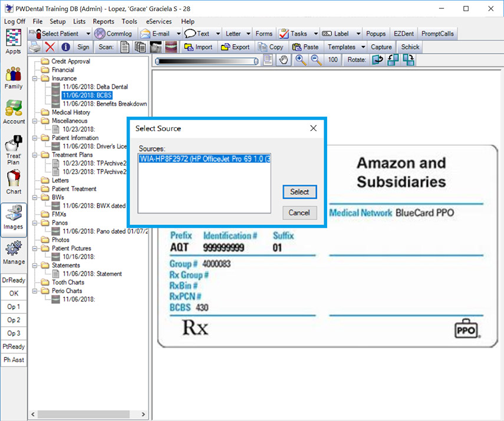
Task: Click the scan single document icon
Action: tap(125, 47)
